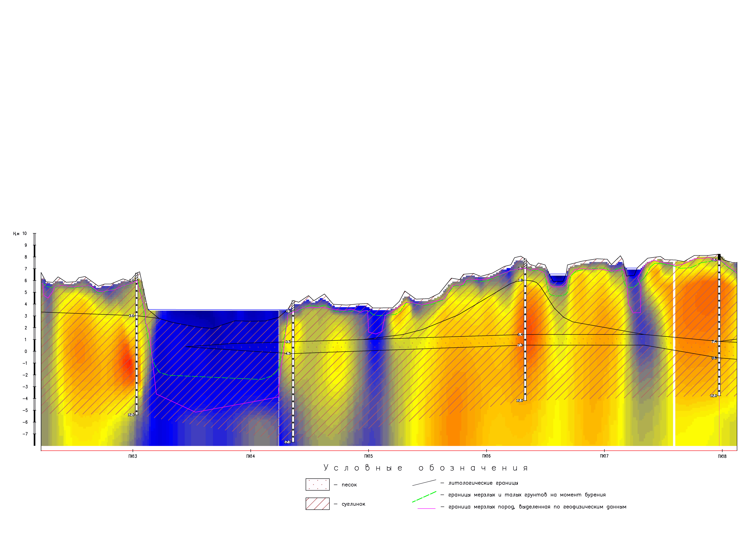This screenshot has width=756, height=535.
Task: Click the magenta legend line sample
Action: click(426, 509)
